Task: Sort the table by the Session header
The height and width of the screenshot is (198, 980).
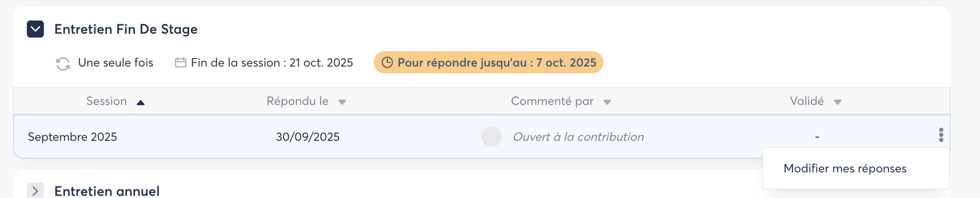Action: pyautogui.click(x=107, y=101)
